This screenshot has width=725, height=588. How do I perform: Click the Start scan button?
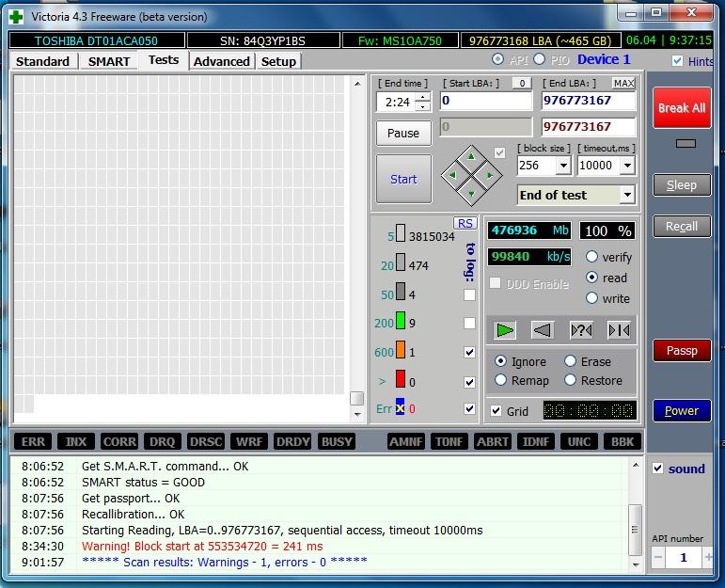403,179
